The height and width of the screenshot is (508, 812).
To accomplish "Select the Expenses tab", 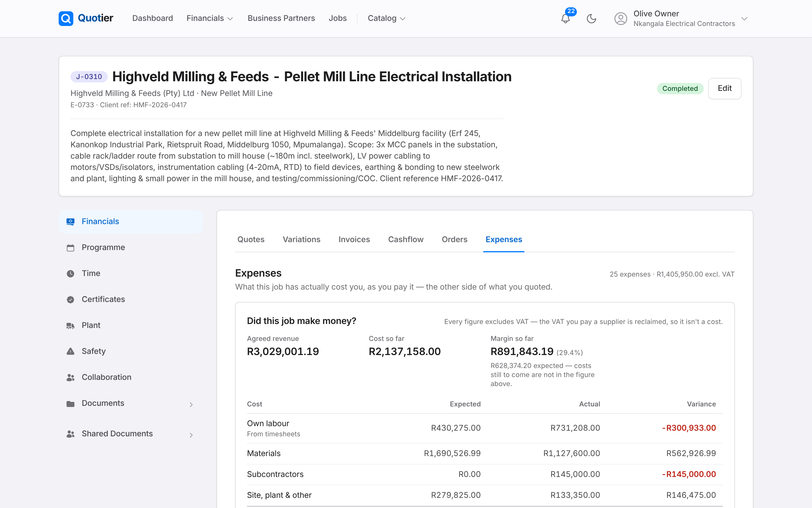I will [504, 239].
